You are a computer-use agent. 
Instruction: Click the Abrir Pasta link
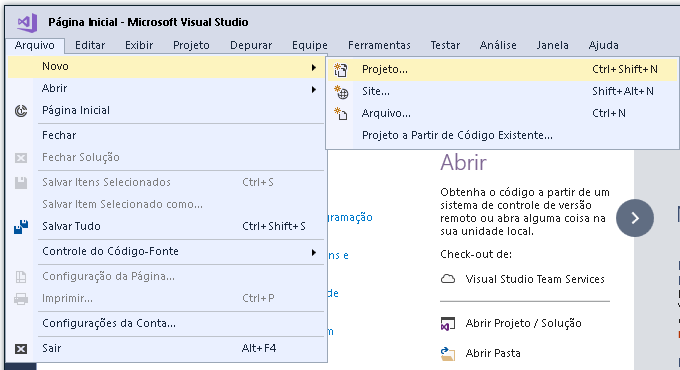pyautogui.click(x=493, y=353)
